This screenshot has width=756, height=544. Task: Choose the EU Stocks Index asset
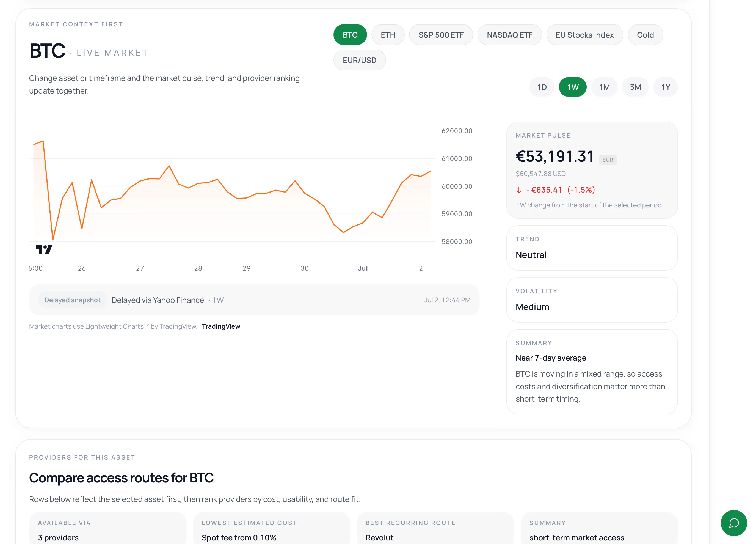coord(585,35)
